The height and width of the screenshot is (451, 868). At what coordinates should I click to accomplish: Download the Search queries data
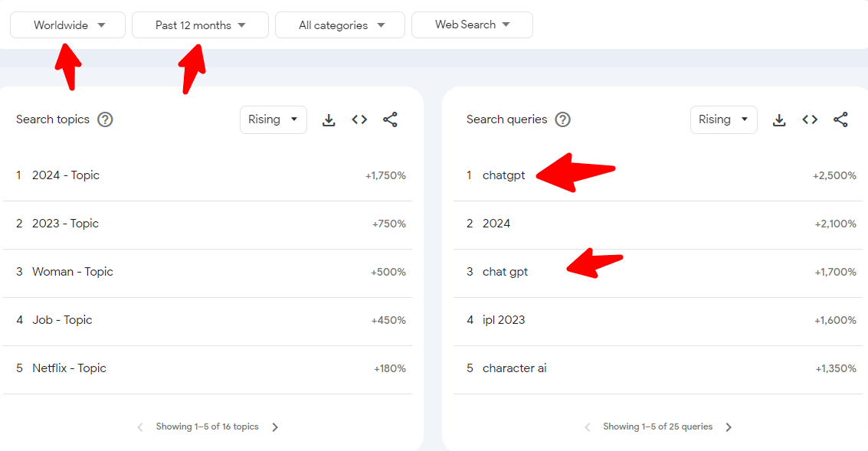(779, 119)
